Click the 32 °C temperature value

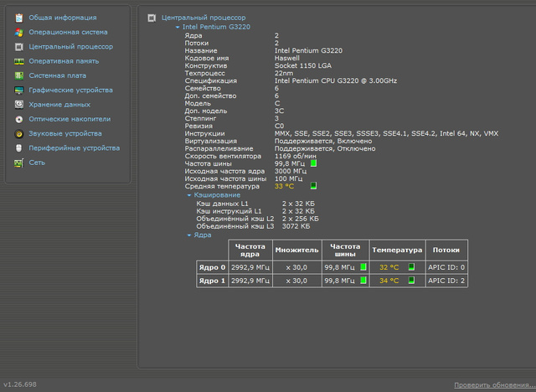coord(389,267)
